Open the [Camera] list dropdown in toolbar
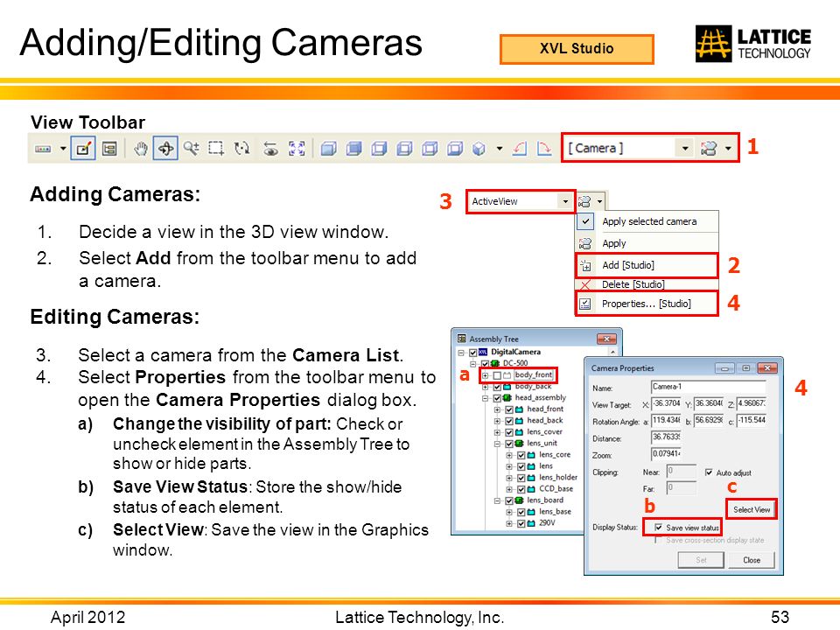840x630 pixels. point(684,149)
